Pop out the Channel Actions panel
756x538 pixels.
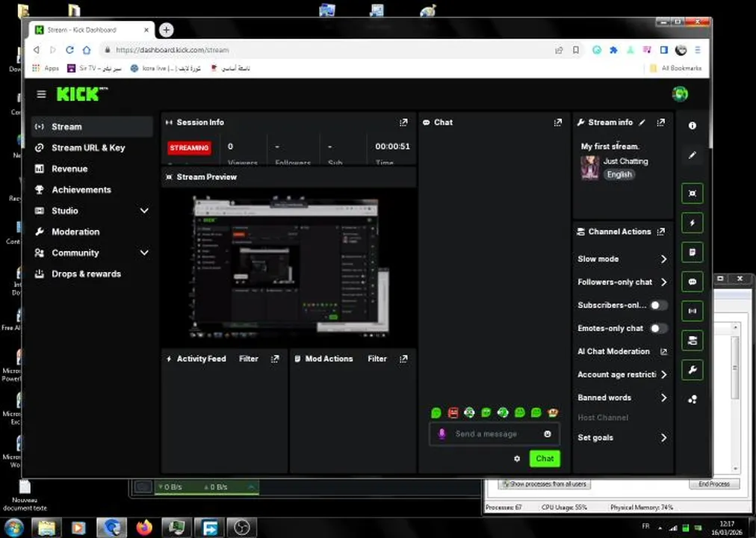pyautogui.click(x=661, y=232)
